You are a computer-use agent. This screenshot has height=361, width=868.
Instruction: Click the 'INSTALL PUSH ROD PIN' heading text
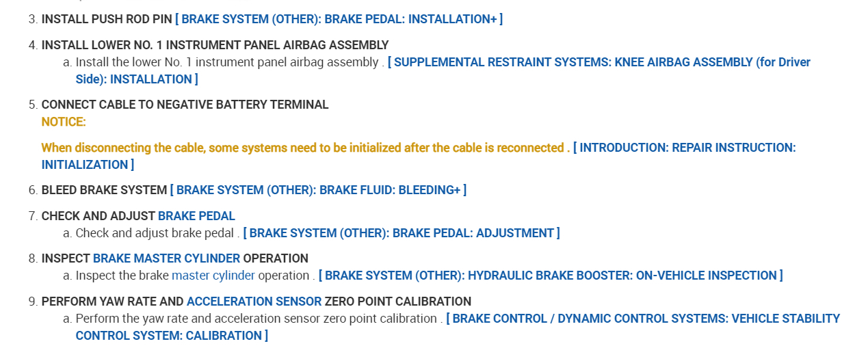point(106,19)
